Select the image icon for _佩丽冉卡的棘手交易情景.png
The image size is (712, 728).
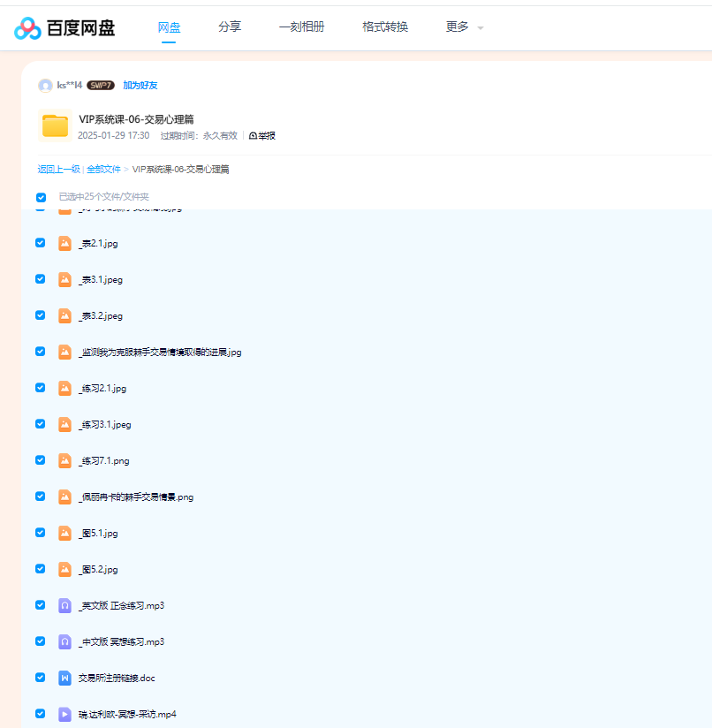[x=64, y=497]
